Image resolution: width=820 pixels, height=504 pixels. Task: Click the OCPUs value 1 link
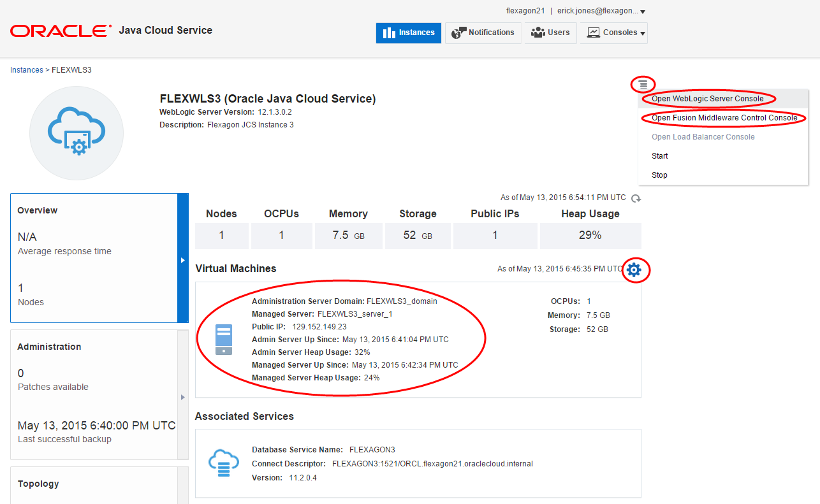click(589, 301)
